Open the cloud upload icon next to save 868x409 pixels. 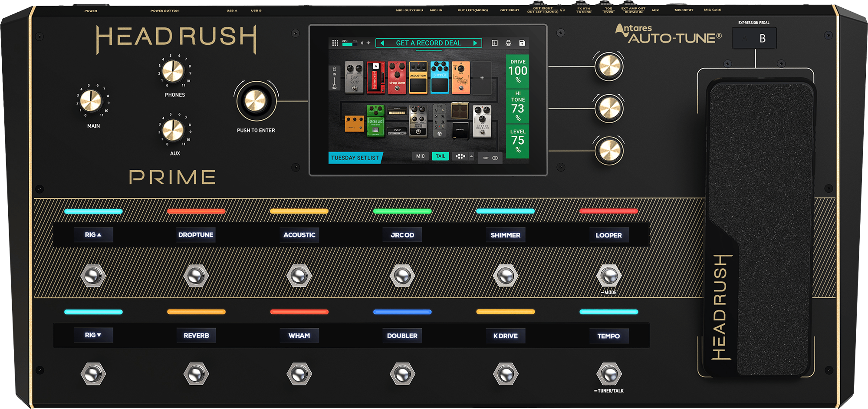[508, 43]
